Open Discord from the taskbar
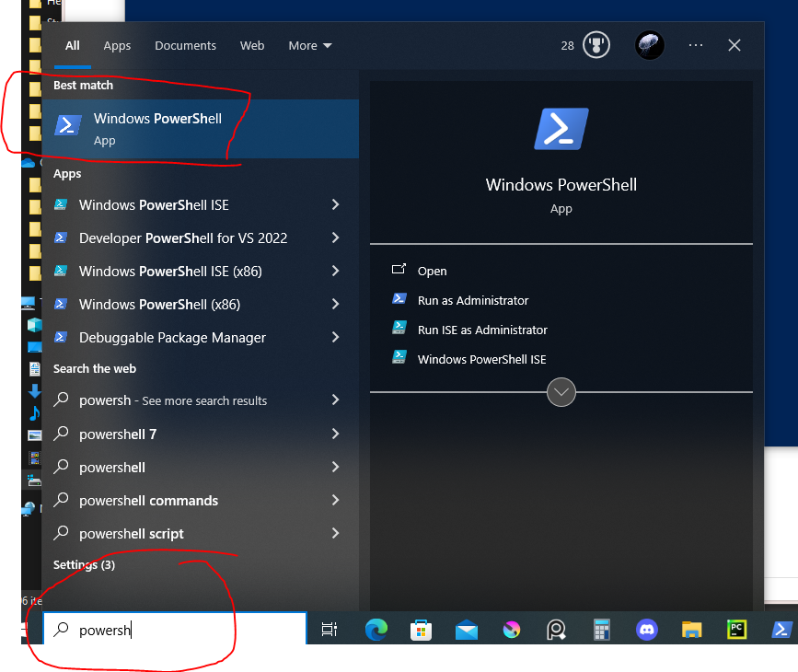Image resolution: width=798 pixels, height=672 pixels. (647, 630)
